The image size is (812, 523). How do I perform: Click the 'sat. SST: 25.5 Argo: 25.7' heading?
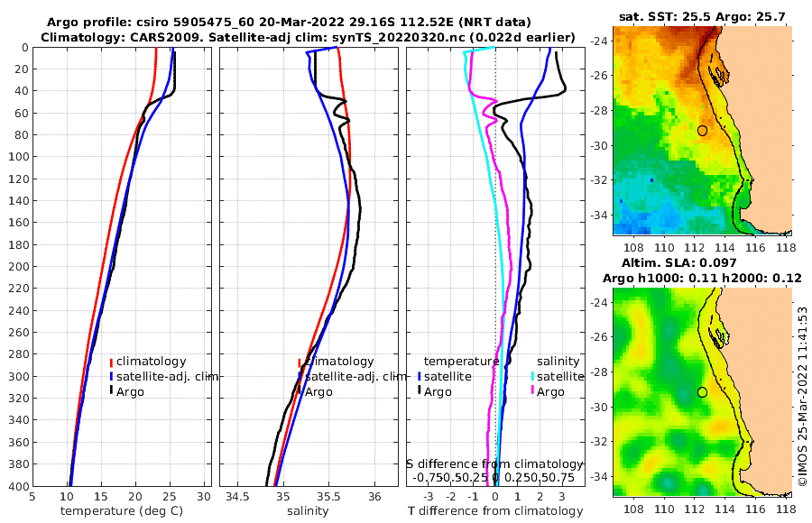click(702, 17)
